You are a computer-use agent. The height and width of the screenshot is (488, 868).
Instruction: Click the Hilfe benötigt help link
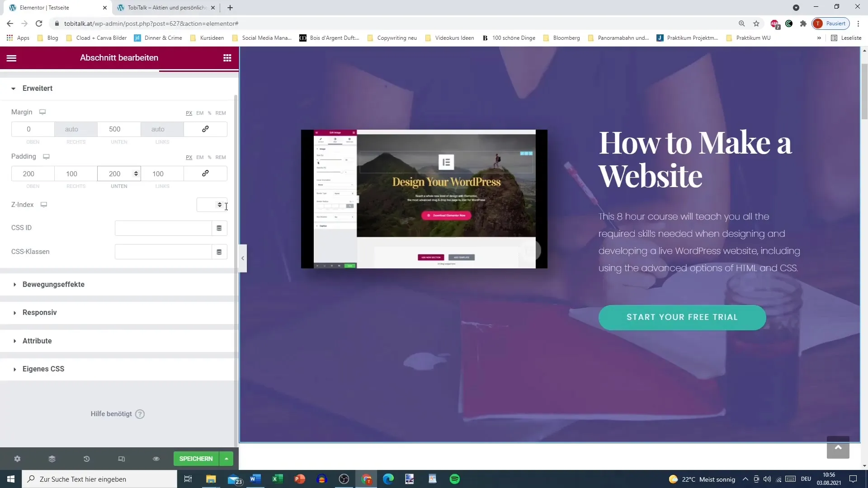[x=118, y=413]
